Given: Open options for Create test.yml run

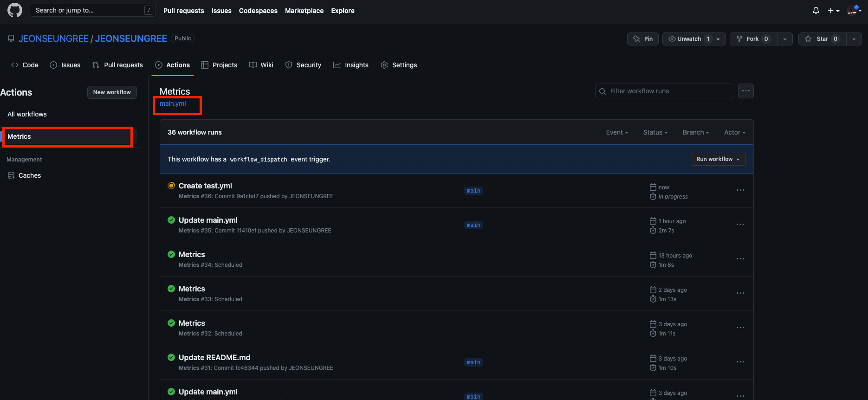Looking at the screenshot, I should pyautogui.click(x=740, y=190).
